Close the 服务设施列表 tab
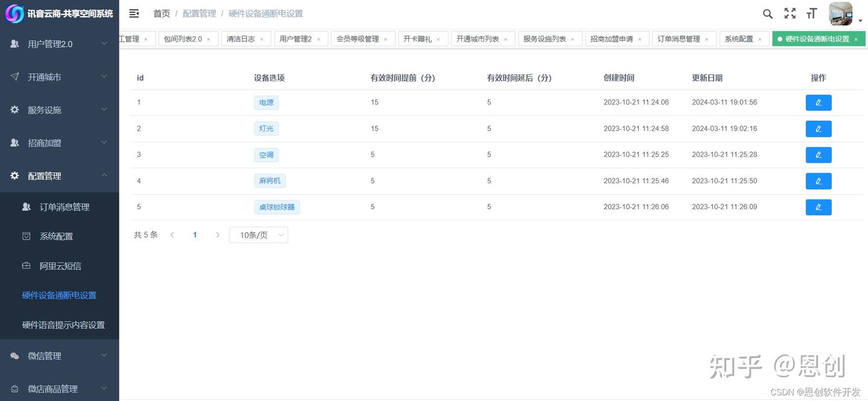The image size is (868, 401). pyautogui.click(x=573, y=39)
